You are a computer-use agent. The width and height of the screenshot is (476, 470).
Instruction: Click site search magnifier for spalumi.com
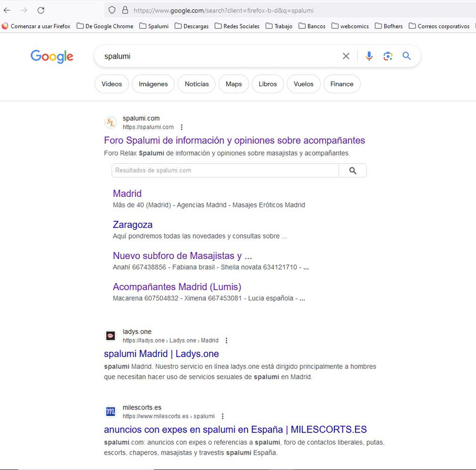point(353,170)
